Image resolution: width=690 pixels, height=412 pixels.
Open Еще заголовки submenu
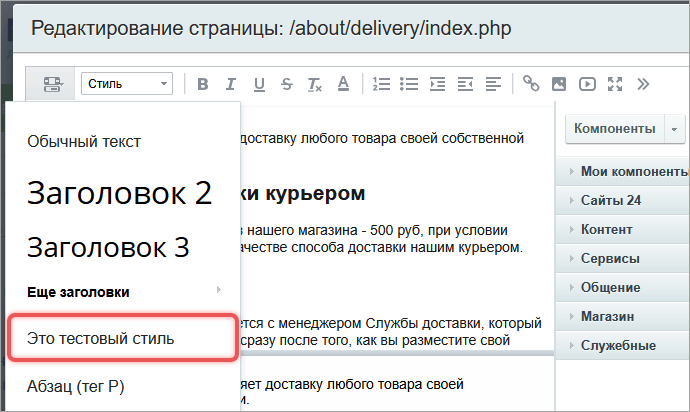[78, 292]
